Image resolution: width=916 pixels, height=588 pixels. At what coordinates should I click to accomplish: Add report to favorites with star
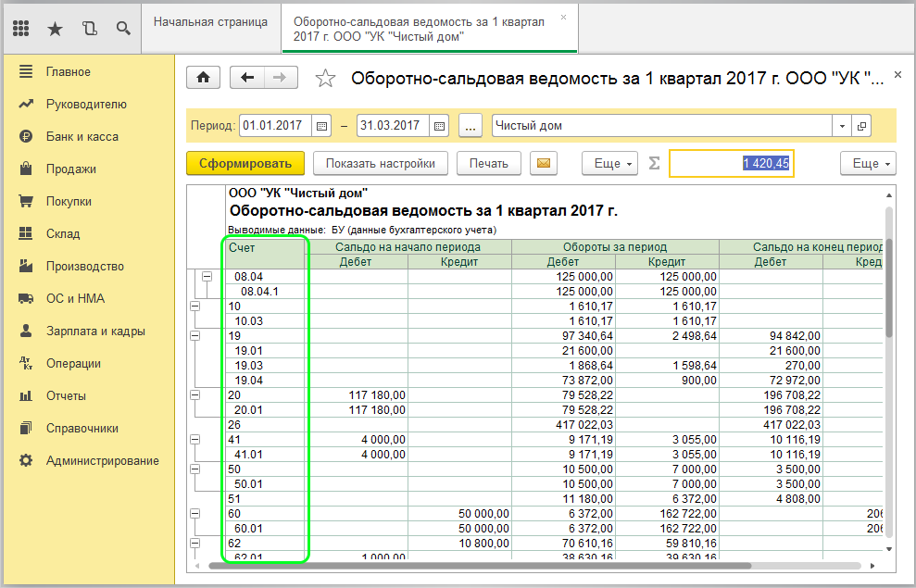(325, 79)
